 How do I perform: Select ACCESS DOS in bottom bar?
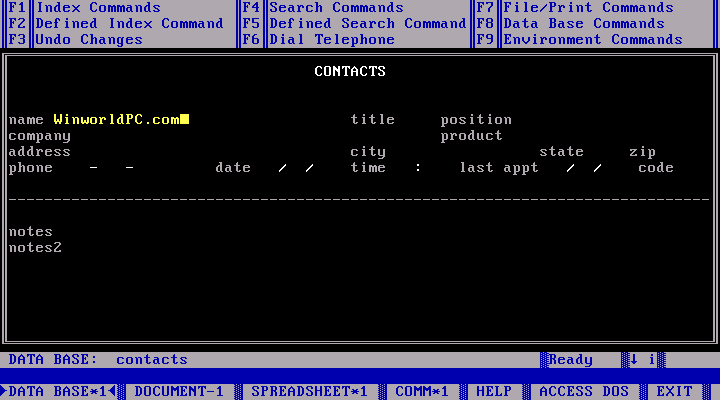[x=584, y=391]
